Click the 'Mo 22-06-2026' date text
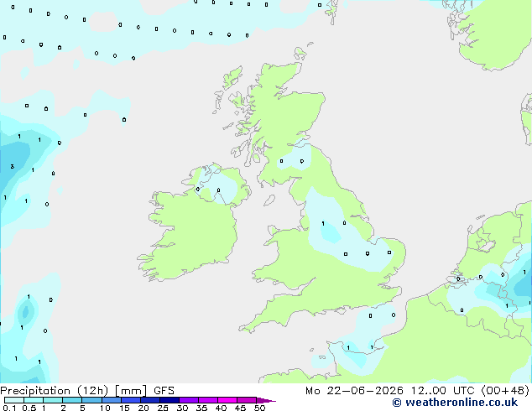This screenshot has height=411, width=532. tap(354, 391)
